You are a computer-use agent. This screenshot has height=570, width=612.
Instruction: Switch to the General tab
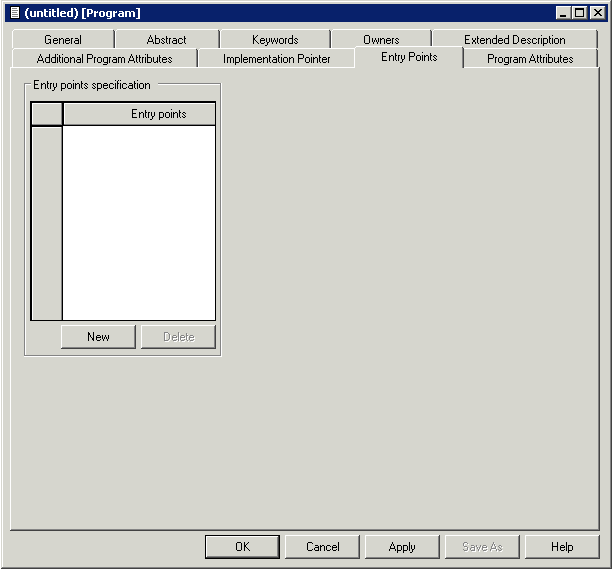tap(63, 40)
